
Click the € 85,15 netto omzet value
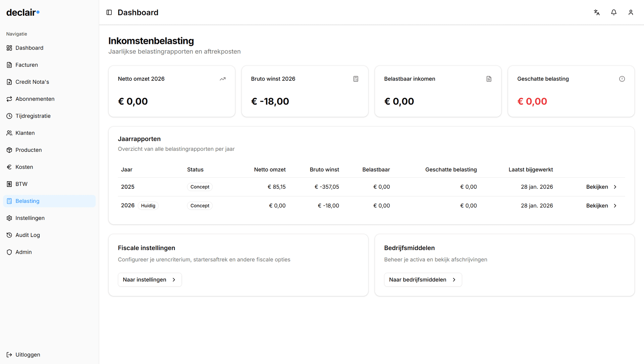click(277, 187)
